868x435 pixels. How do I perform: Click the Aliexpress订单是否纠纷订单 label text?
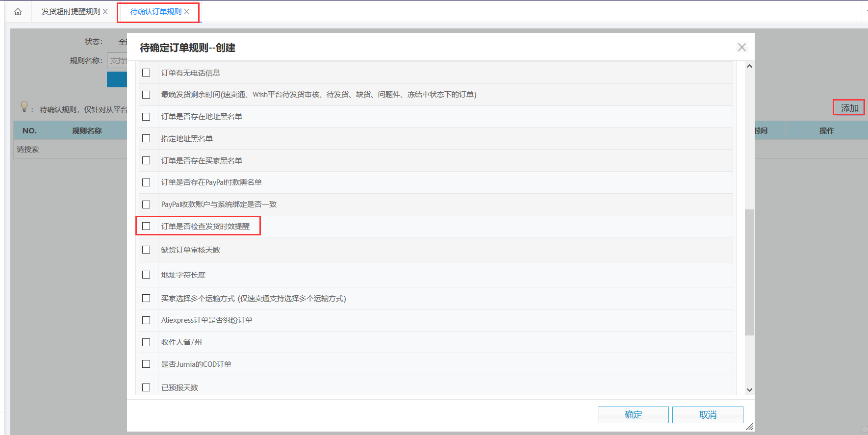207,320
